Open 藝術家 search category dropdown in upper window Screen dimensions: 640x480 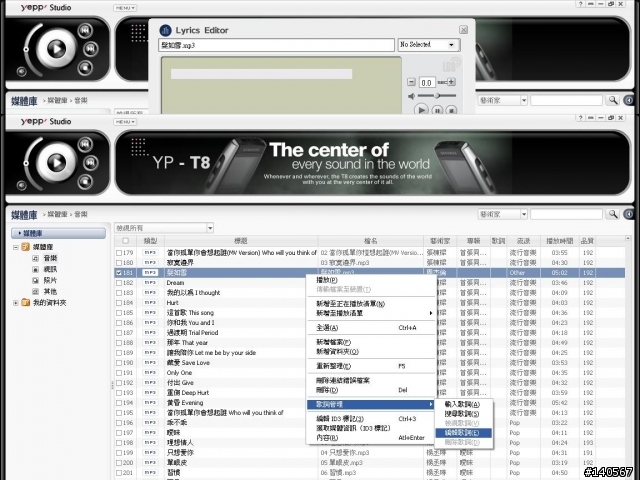(x=524, y=100)
